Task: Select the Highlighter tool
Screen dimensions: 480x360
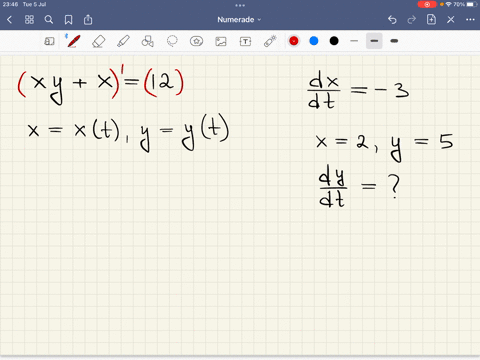Action: (x=123, y=41)
